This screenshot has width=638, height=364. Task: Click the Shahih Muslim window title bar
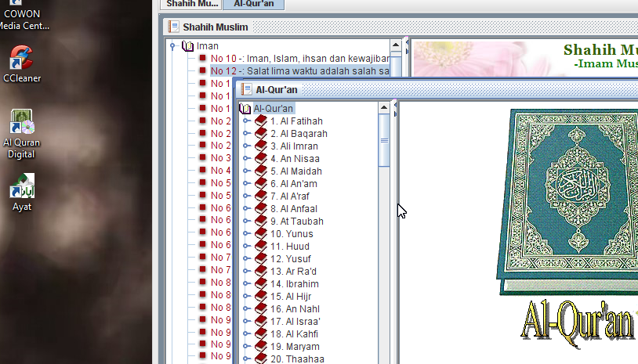pyautogui.click(x=401, y=27)
